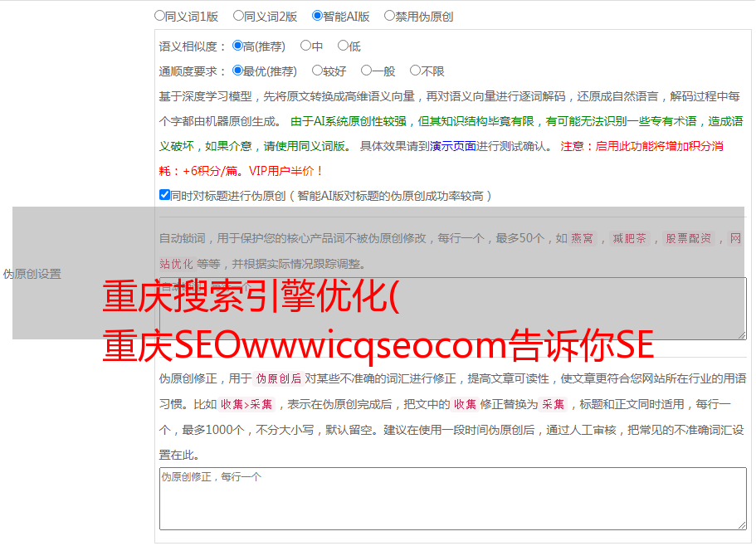Set 语义相似度 to 高(推荐)
This screenshot has width=756, height=546.
tap(237, 46)
